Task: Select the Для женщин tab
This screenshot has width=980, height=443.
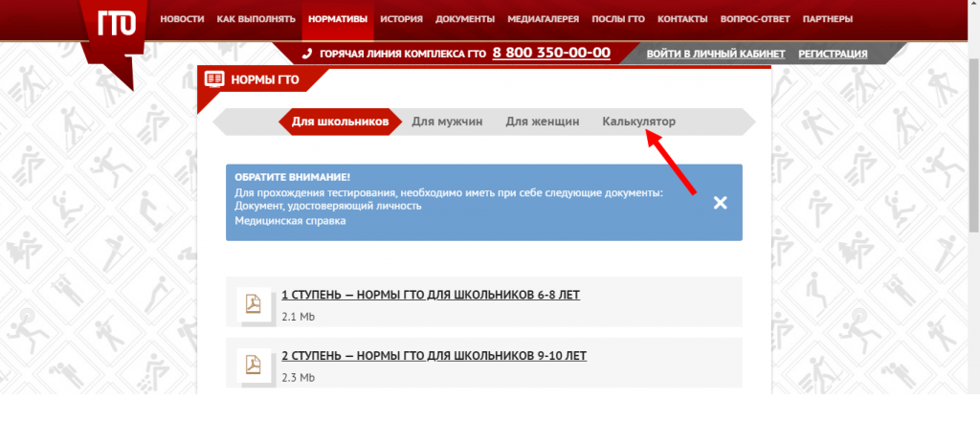Action: click(x=543, y=122)
